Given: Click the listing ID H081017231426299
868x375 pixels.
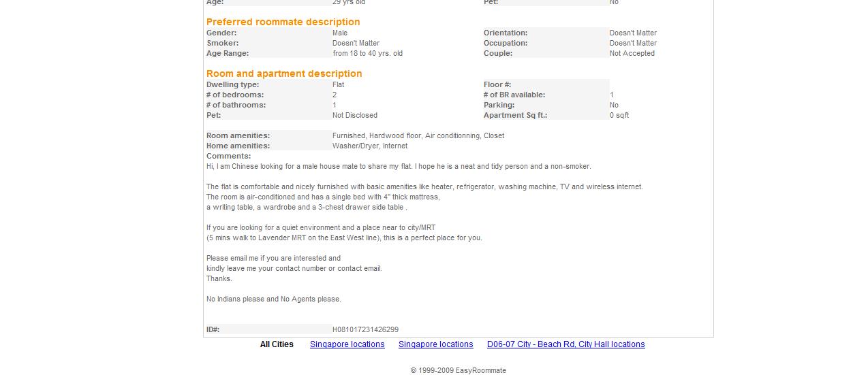Looking at the screenshot, I should point(365,329).
